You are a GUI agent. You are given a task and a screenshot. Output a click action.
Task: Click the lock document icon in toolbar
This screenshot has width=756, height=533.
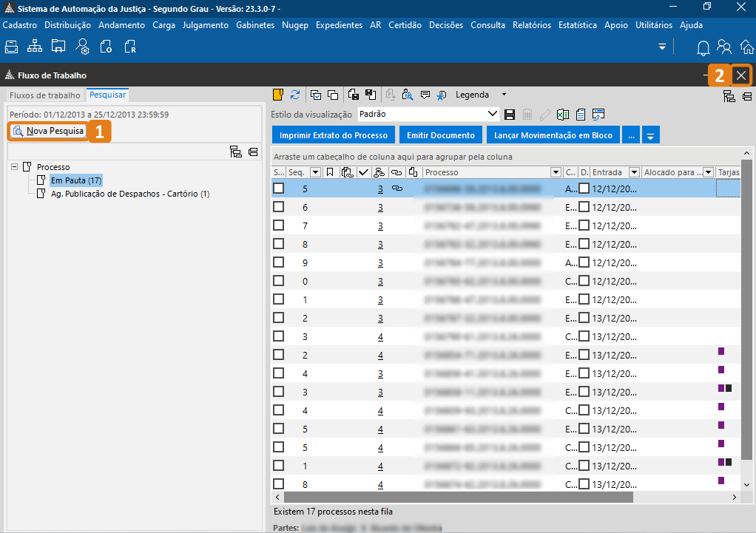click(x=354, y=95)
